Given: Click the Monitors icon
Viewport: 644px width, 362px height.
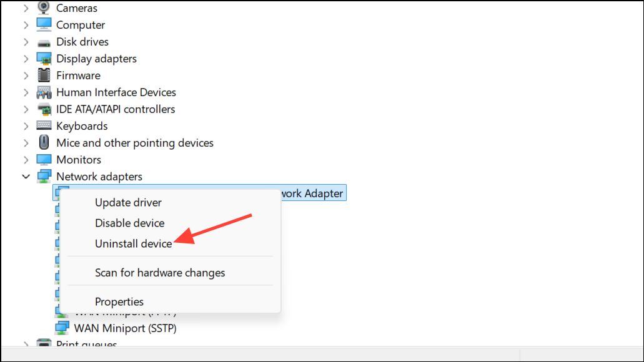Looking at the screenshot, I should point(44,159).
